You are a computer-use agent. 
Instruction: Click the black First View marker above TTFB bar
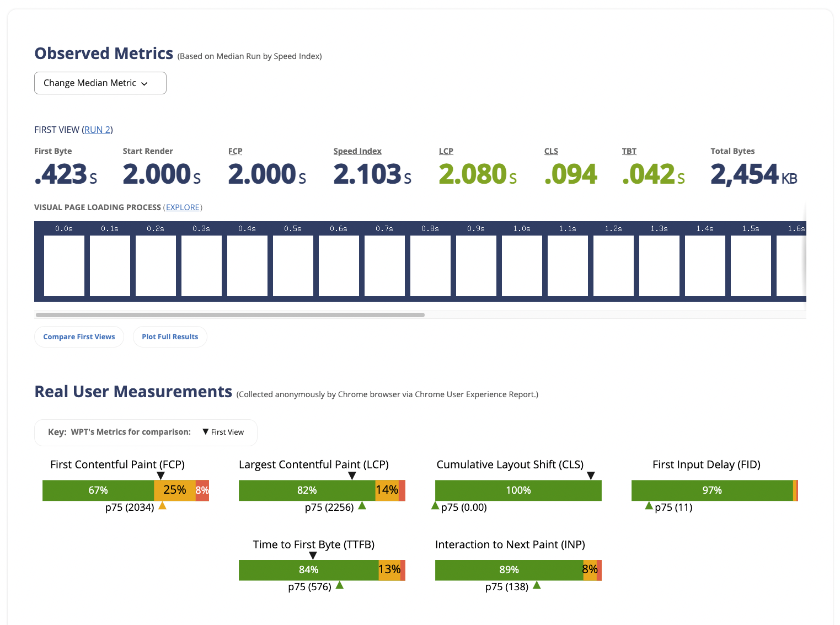[313, 555]
